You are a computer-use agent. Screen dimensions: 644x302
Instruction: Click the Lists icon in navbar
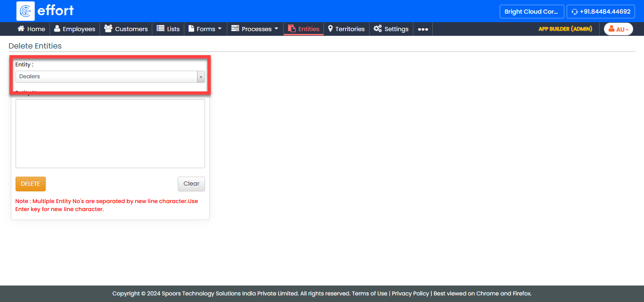pos(160,29)
